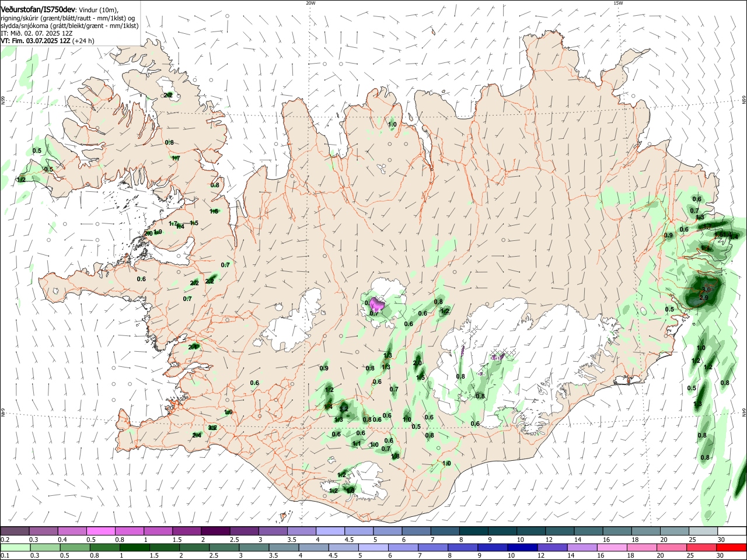747x560 pixels.
Task: Click the 0.4 label in the upper legend
Action: 62,540
